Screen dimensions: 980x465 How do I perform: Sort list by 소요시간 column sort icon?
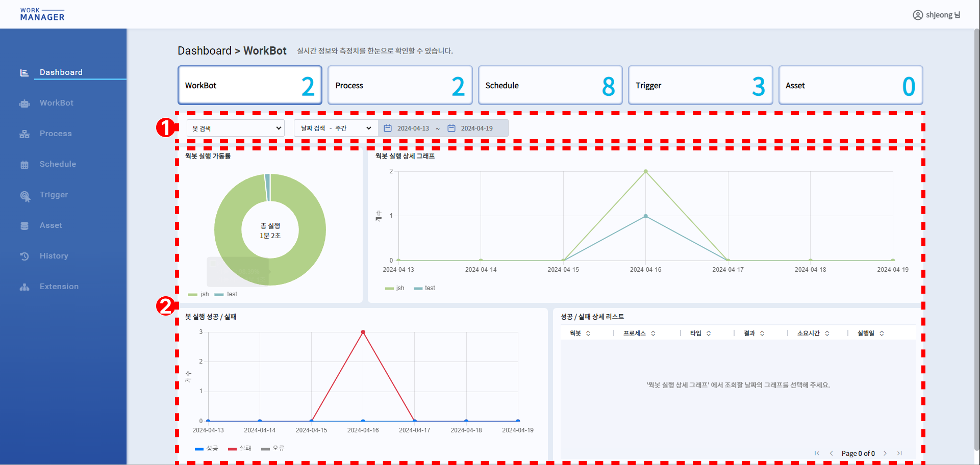point(827,333)
